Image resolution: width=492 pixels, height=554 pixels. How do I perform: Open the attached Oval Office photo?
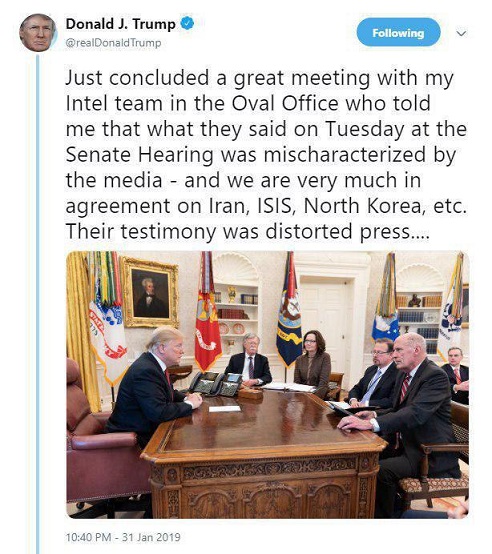click(267, 384)
